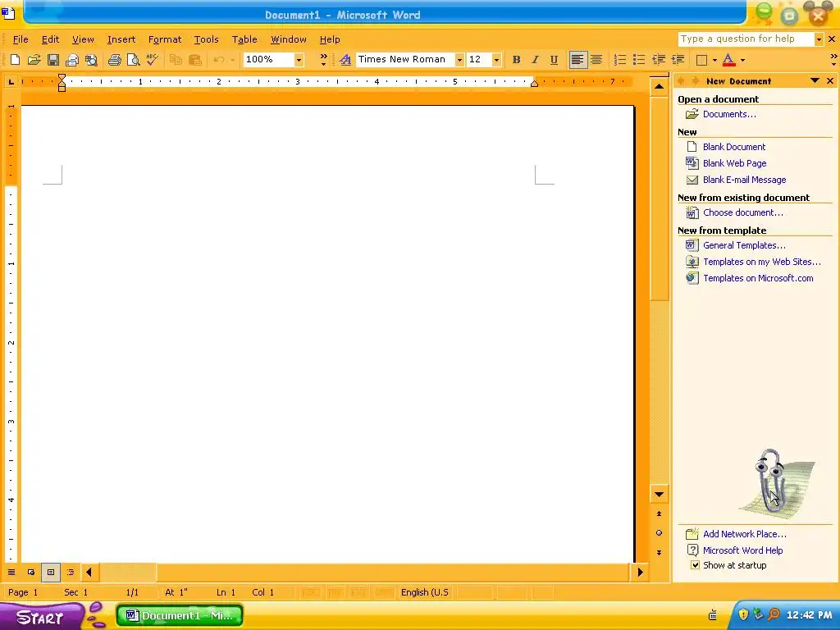Viewport: 840px width, 630px height.
Task: Toggle Underline formatting
Action: (x=554, y=60)
